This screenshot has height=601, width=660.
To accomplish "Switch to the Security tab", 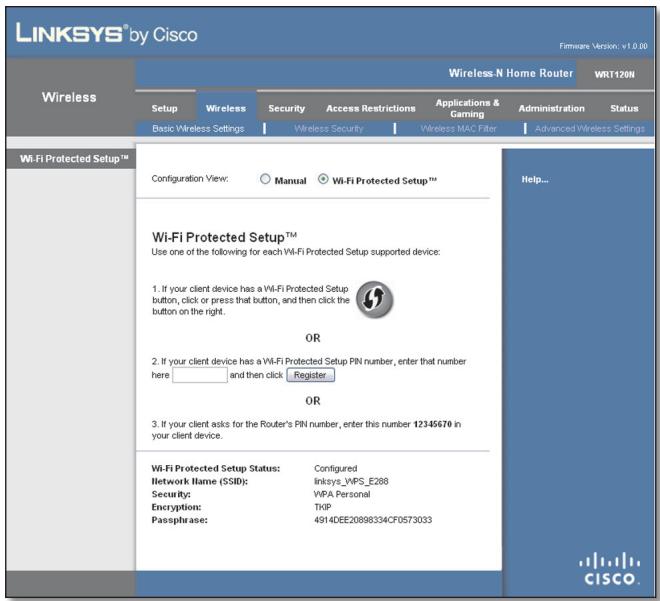I will 287,108.
